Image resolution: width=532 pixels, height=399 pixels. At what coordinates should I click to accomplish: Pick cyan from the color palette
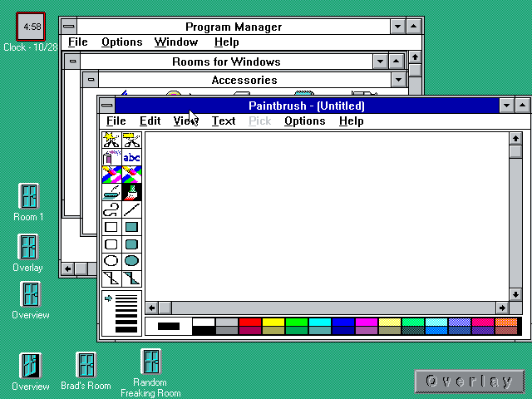pos(320,322)
